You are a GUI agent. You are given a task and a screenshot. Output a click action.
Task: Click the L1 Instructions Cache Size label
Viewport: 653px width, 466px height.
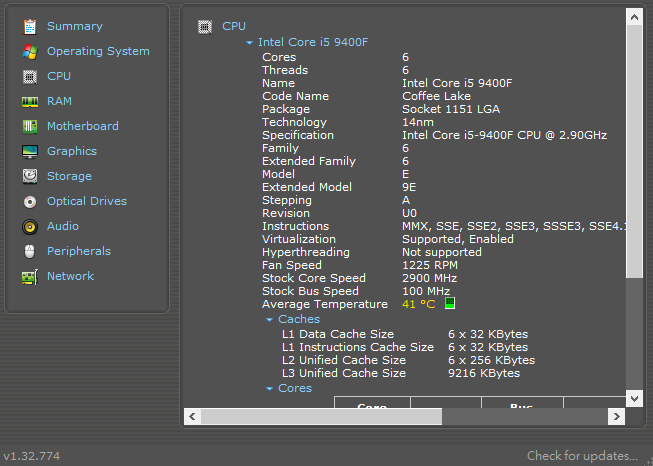pyautogui.click(x=357, y=347)
